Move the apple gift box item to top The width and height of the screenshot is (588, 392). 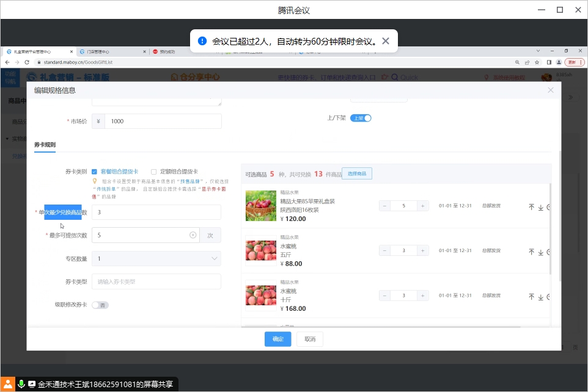531,207
